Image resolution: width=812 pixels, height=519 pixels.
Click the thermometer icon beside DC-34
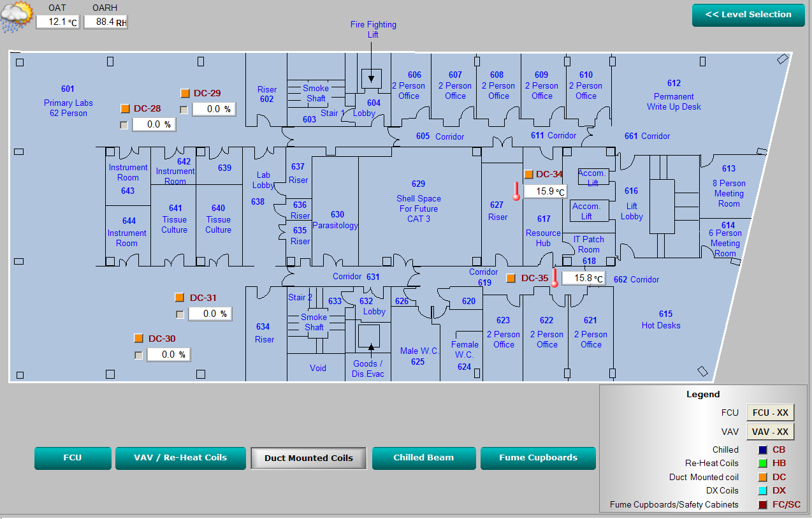pos(516,191)
